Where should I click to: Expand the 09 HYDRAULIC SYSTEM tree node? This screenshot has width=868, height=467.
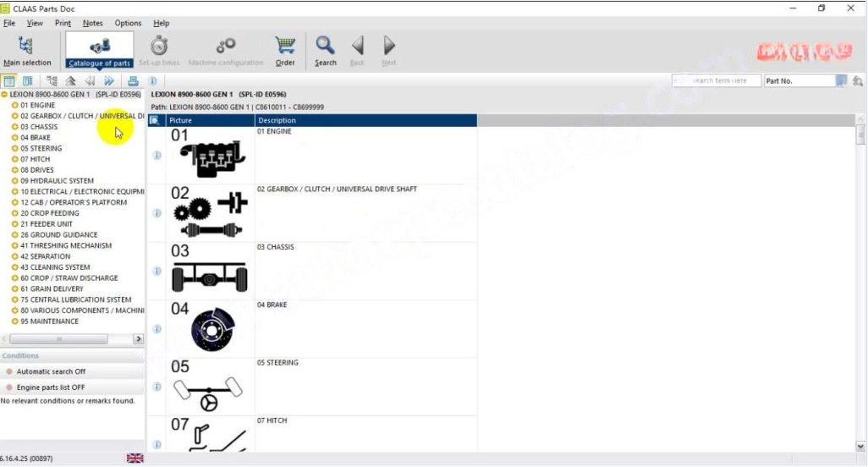[x=15, y=181]
